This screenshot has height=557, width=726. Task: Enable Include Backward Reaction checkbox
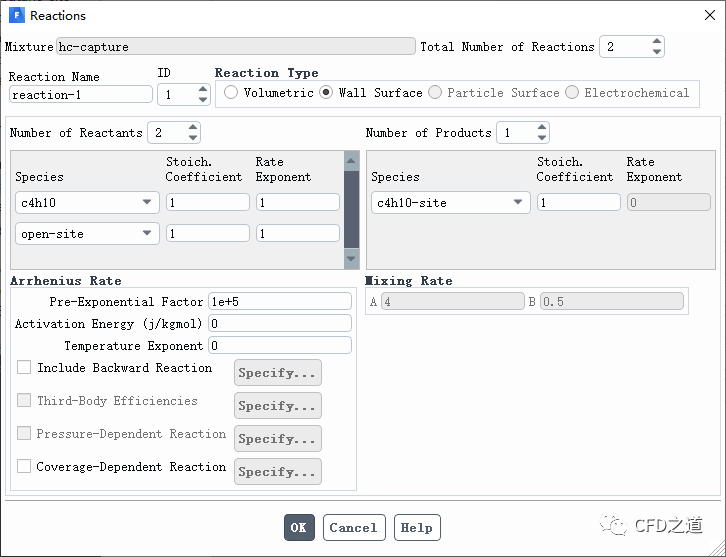24,368
